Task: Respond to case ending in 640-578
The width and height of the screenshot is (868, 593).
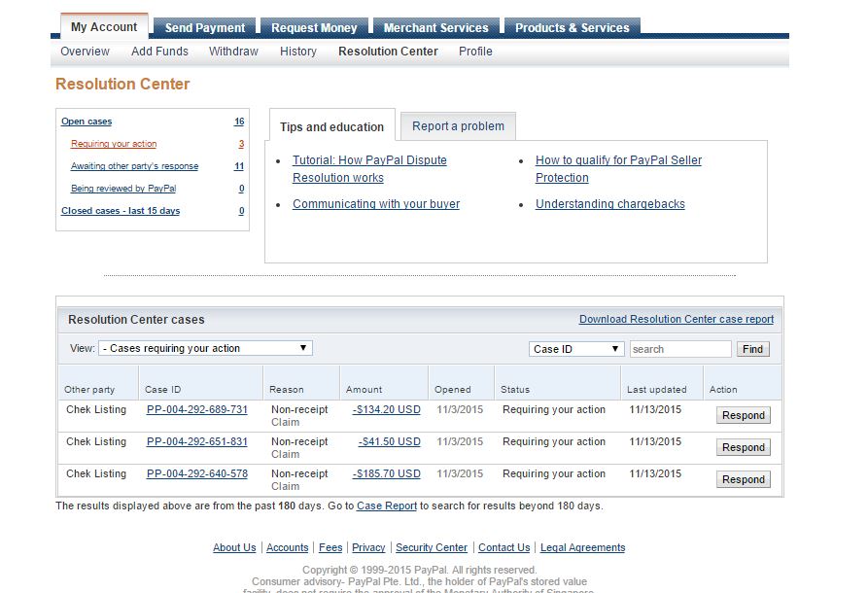Action: 743,479
